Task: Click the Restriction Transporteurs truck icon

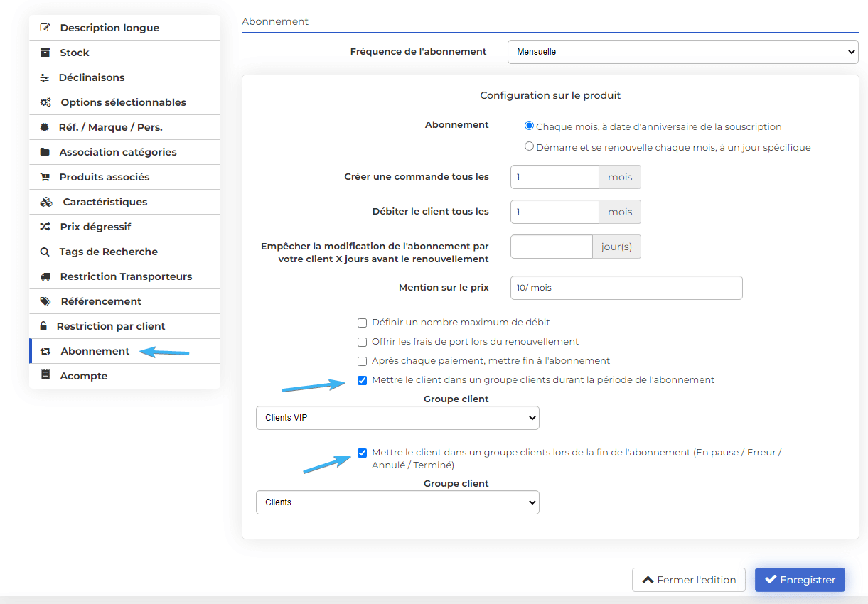Action: [45, 276]
